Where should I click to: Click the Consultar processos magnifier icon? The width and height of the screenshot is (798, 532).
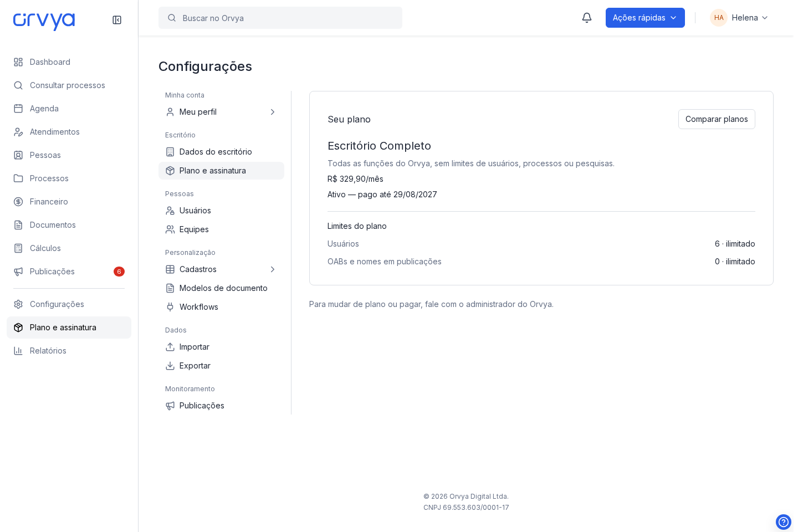coord(18,85)
